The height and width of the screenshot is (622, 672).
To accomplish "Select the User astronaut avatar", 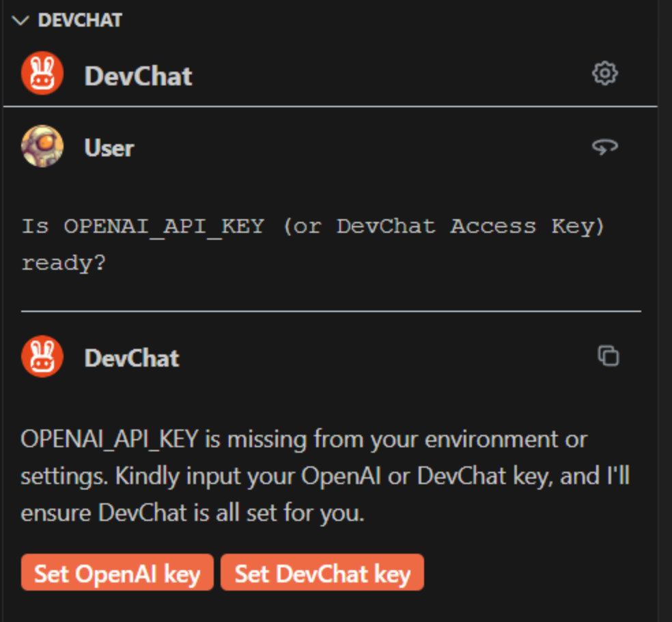I will tap(43, 147).
